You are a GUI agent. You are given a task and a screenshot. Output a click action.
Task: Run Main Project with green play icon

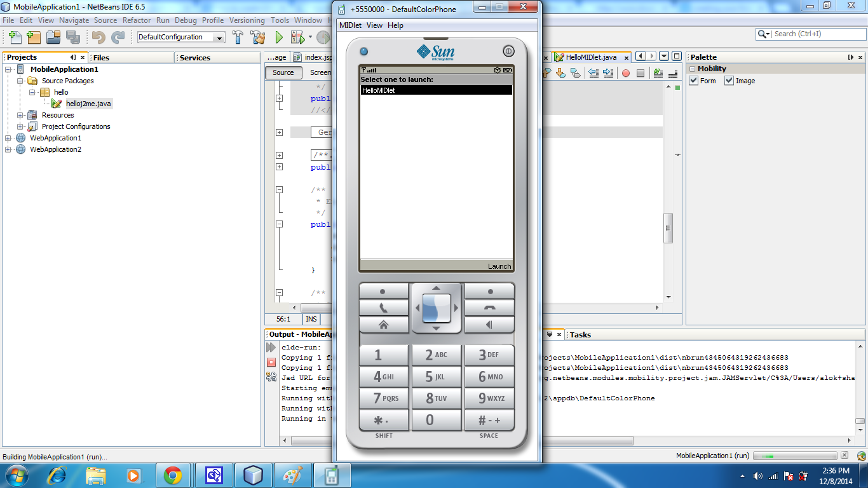tap(278, 37)
